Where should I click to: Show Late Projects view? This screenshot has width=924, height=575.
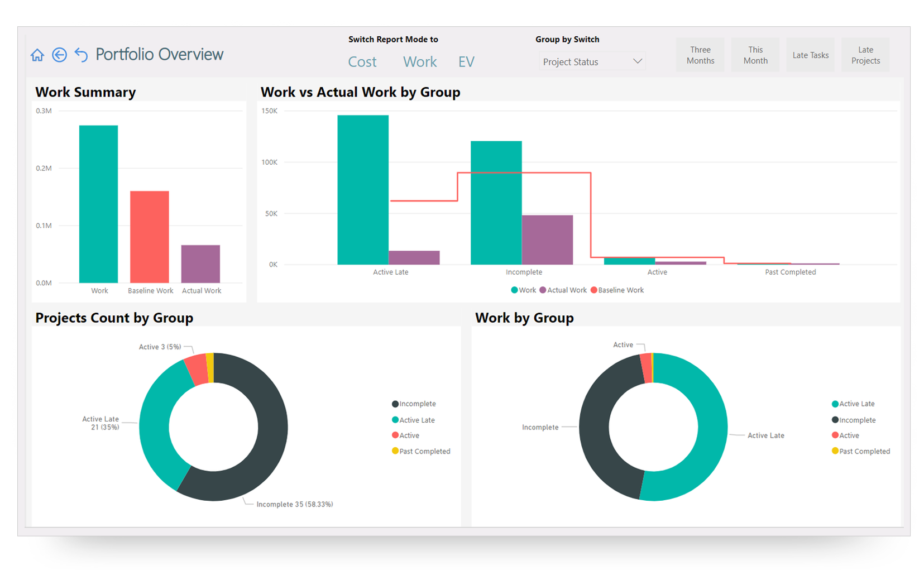click(865, 55)
